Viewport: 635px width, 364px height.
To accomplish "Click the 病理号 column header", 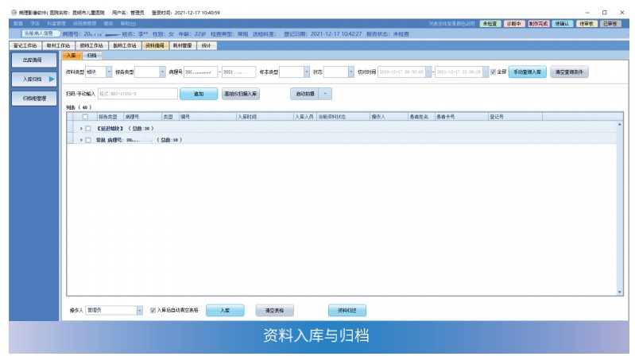I will coord(142,117).
